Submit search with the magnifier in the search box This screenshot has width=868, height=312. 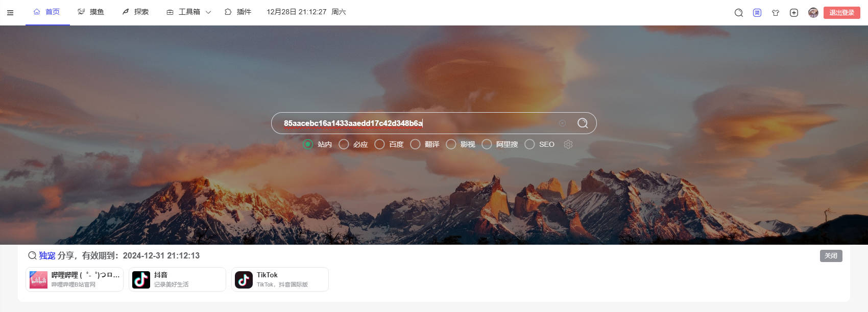pyautogui.click(x=583, y=123)
